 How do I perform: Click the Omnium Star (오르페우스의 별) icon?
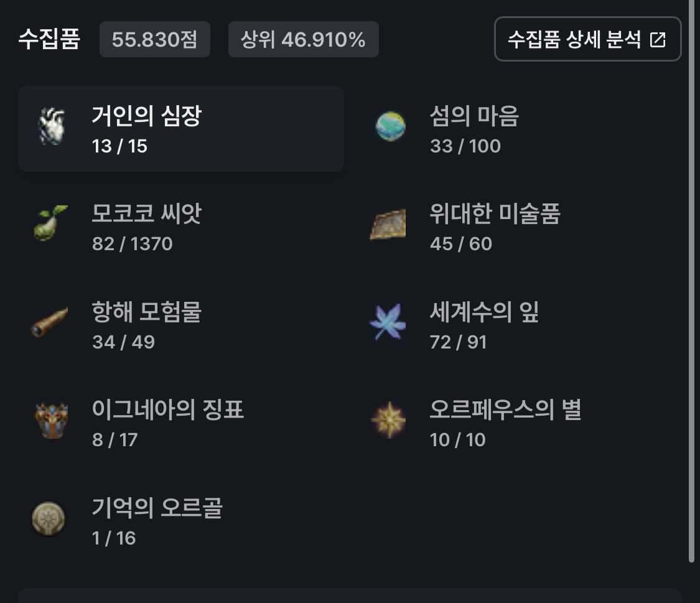click(388, 420)
